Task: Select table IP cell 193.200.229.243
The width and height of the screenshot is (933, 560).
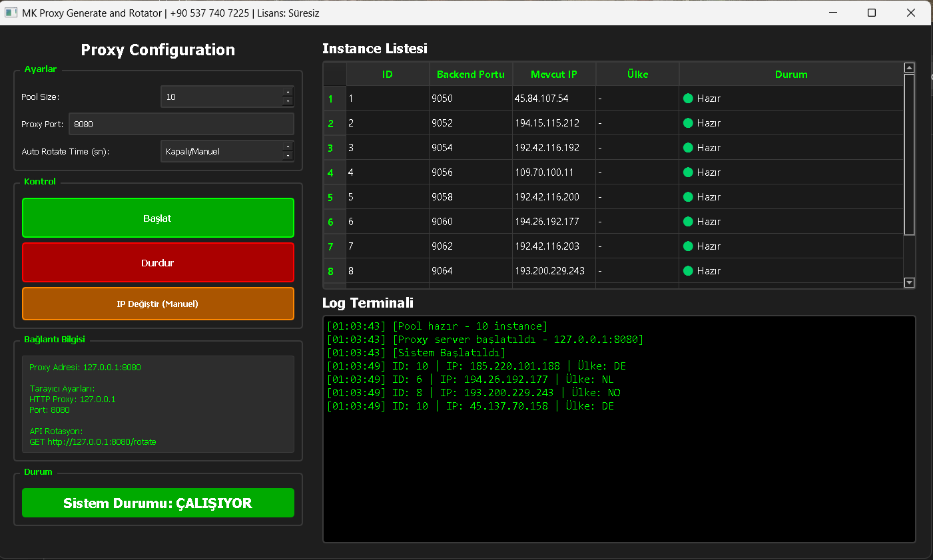Action: [x=554, y=271]
